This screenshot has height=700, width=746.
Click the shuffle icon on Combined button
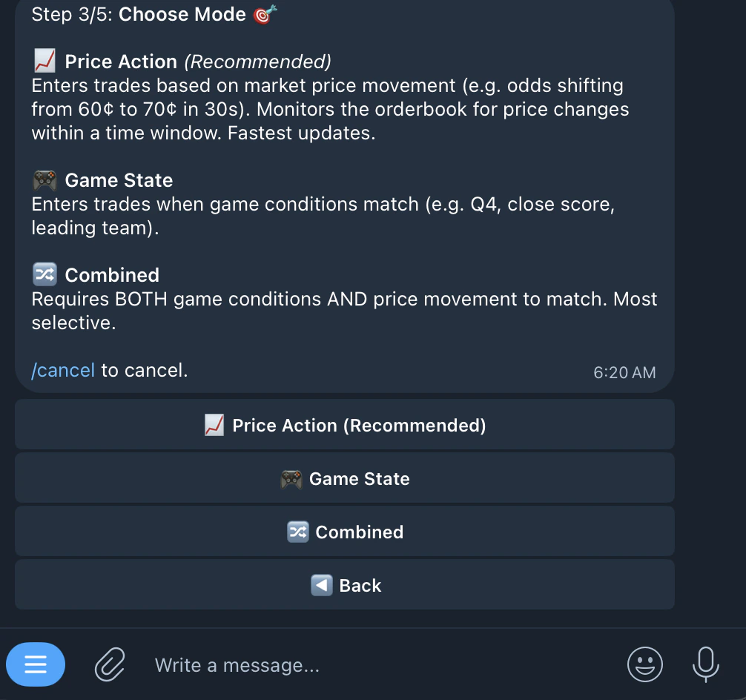[297, 532]
